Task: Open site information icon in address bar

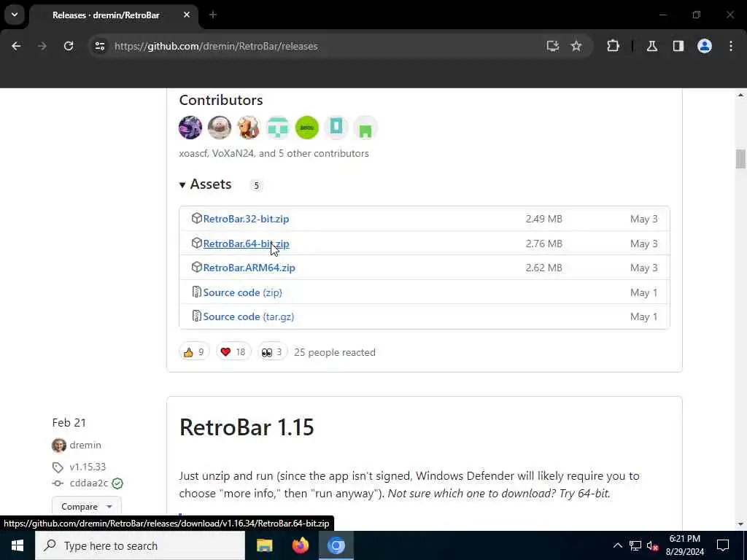Action: (99, 46)
